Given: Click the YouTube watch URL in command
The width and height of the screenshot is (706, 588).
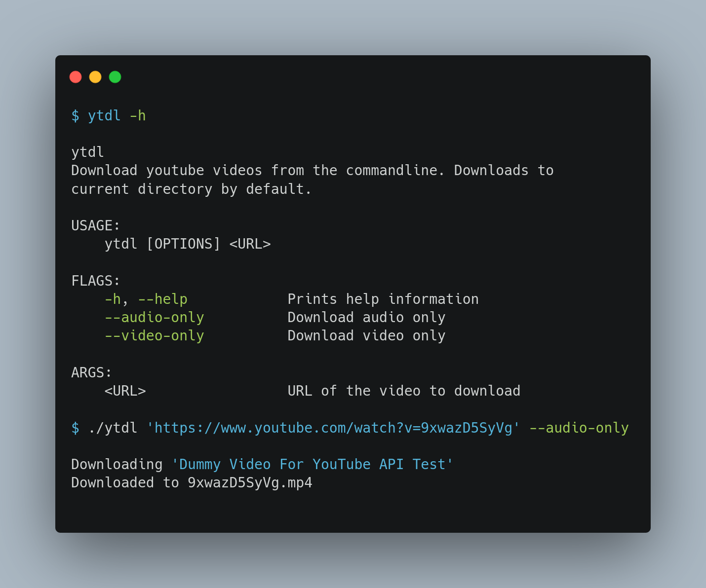Looking at the screenshot, I should click(333, 428).
